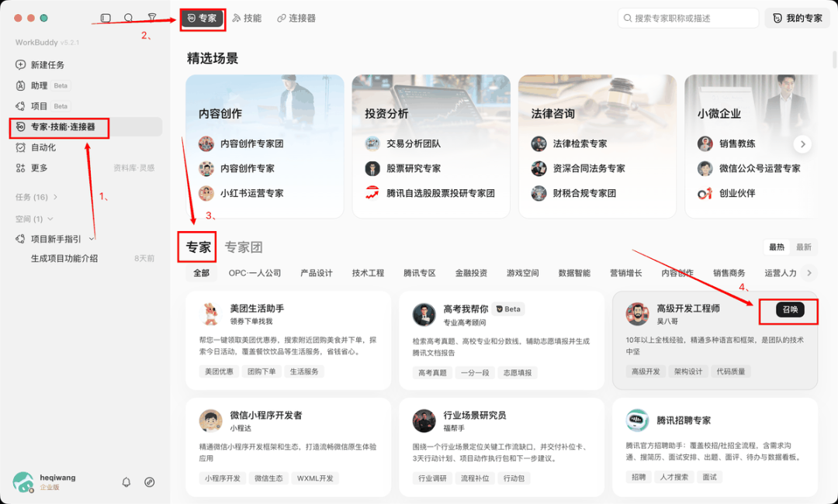
Task: Filter by 腾讯专区 category
Action: pos(420,273)
